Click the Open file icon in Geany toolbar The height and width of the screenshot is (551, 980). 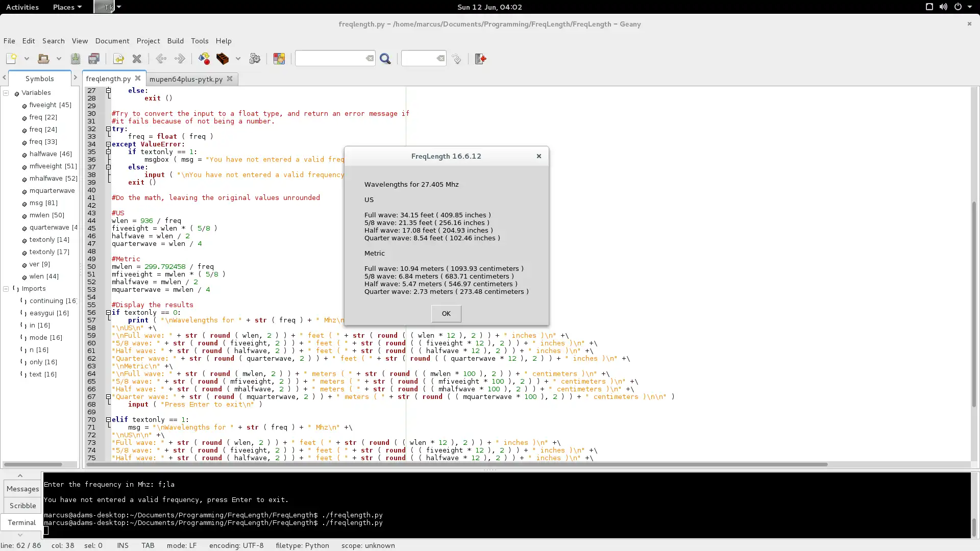(x=42, y=59)
